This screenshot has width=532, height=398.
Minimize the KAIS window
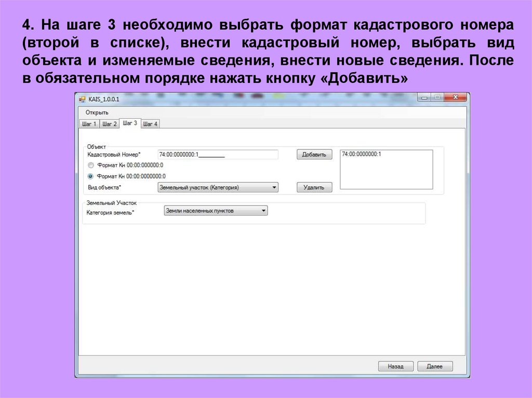pos(424,98)
